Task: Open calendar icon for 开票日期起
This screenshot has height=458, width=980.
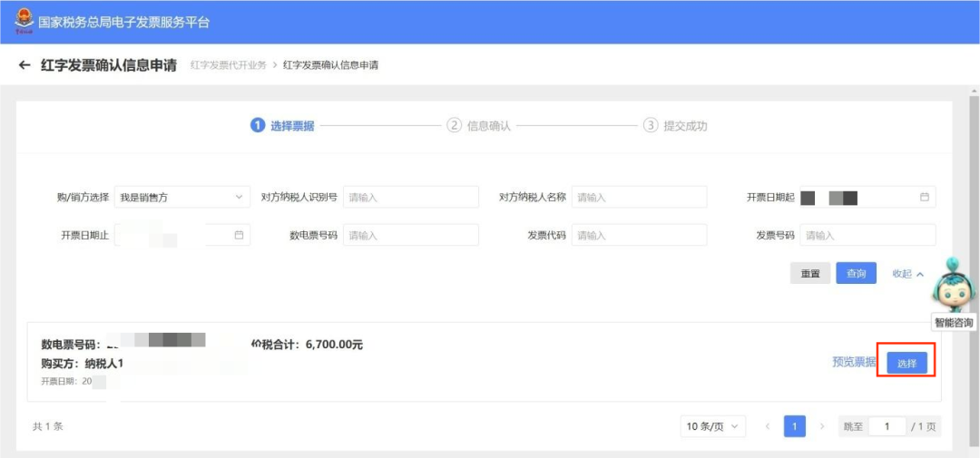Action: [925, 197]
